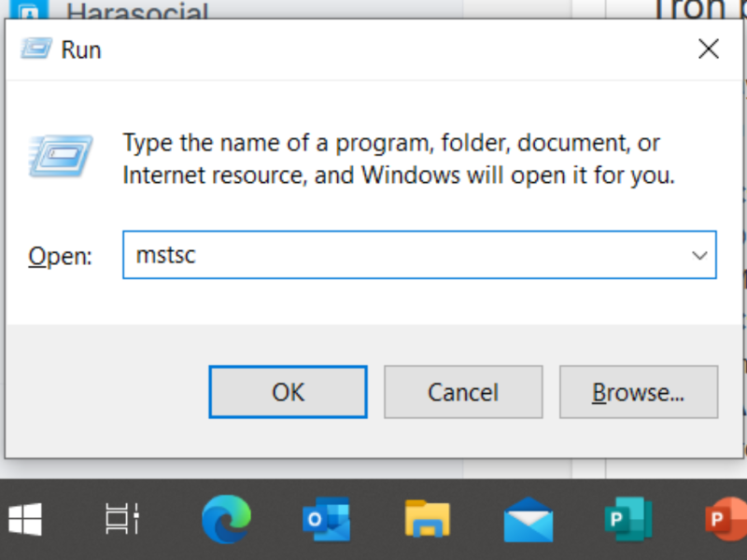747x560 pixels.
Task: Click the Run dialog description text
Action: point(398,159)
